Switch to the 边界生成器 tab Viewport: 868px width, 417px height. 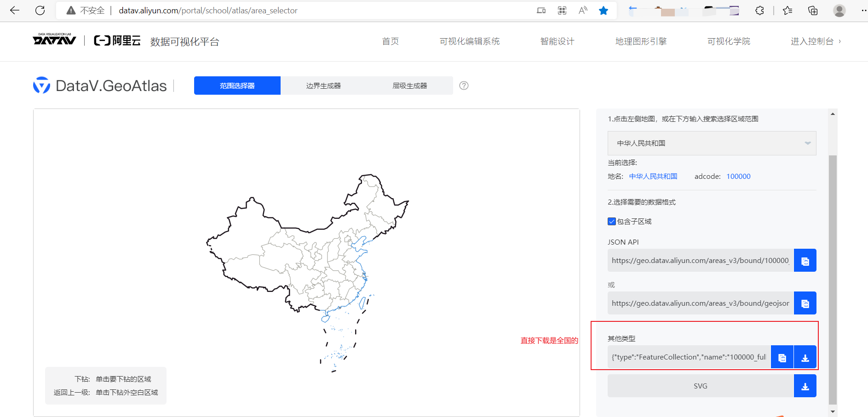tap(323, 86)
